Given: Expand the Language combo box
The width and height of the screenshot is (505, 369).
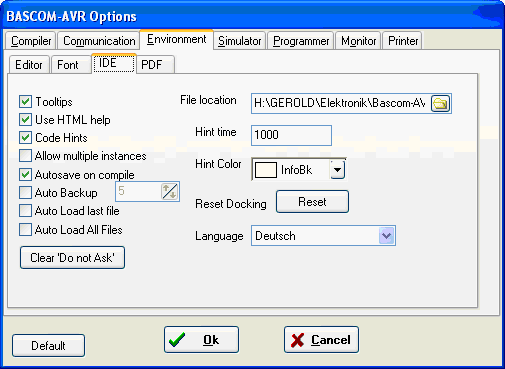Looking at the screenshot, I should (x=386, y=236).
